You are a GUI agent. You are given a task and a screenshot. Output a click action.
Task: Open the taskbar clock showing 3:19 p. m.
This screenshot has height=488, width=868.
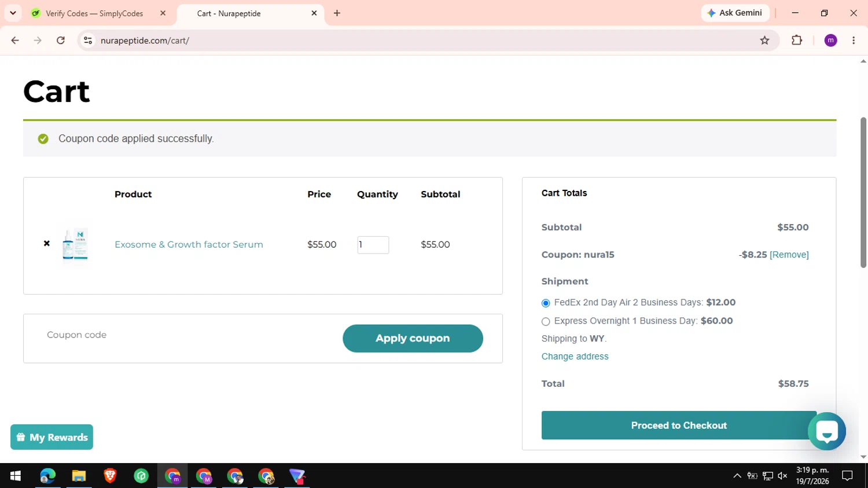(812, 476)
